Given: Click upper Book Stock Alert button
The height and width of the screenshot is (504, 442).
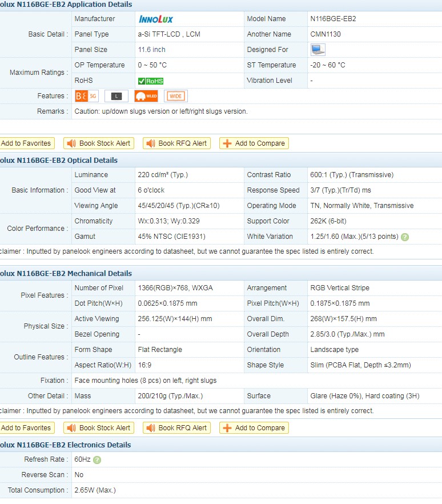Looking at the screenshot, I should [x=99, y=143].
